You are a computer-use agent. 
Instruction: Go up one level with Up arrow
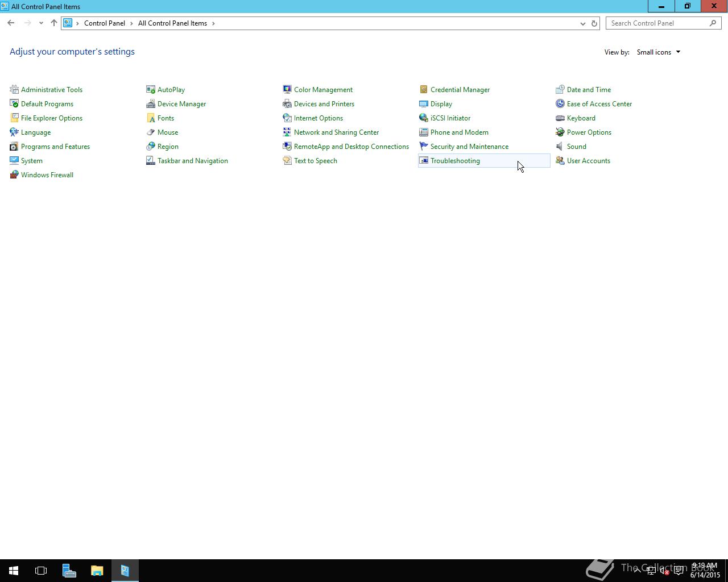tap(54, 23)
